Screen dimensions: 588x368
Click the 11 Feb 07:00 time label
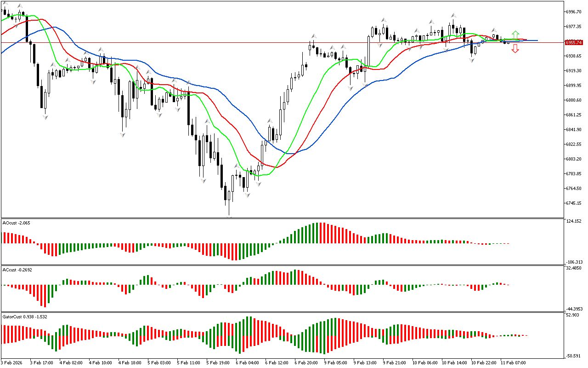513,362
